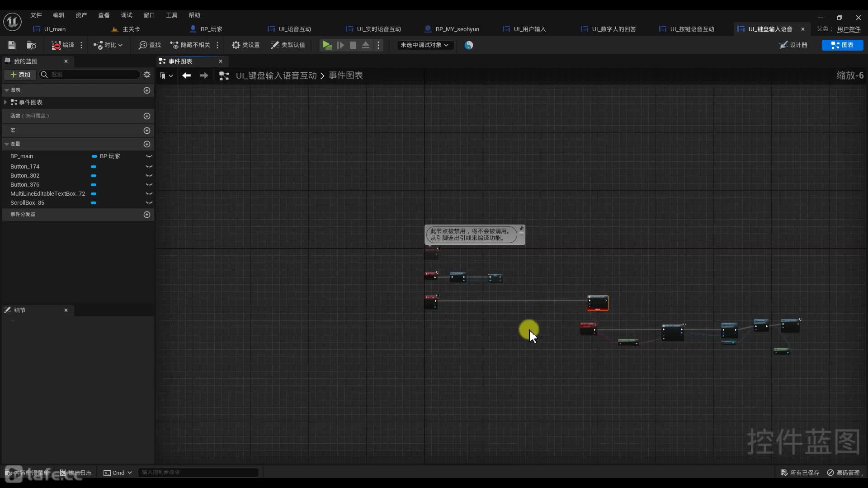Image resolution: width=868 pixels, height=488 pixels.
Task: Click the 添加 add button
Action: click(x=20, y=75)
